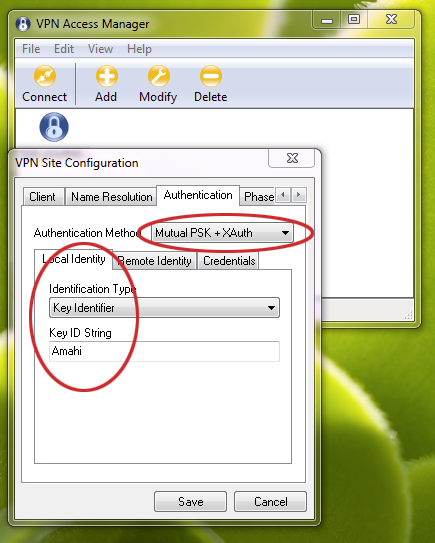
Task: Click the Modify wrench icon
Action: [159, 76]
